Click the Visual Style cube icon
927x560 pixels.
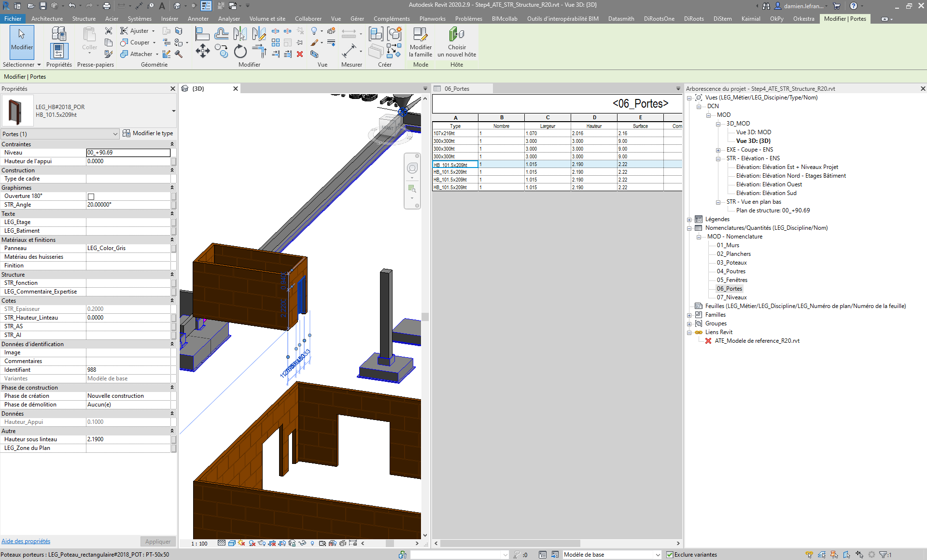point(232,543)
